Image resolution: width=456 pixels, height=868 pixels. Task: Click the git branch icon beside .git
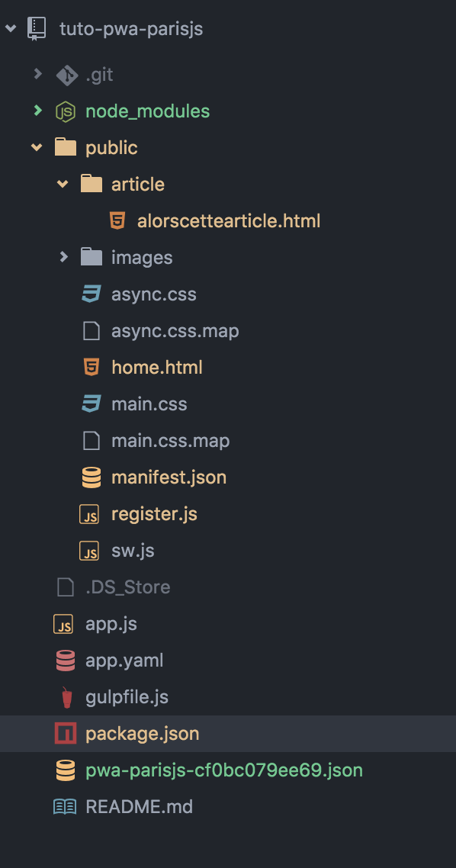[66, 74]
